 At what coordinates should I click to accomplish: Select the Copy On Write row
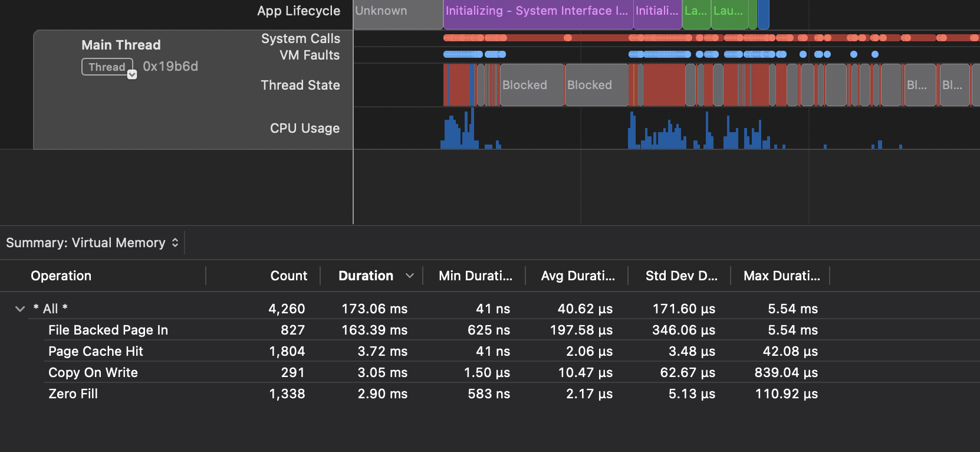(93, 372)
